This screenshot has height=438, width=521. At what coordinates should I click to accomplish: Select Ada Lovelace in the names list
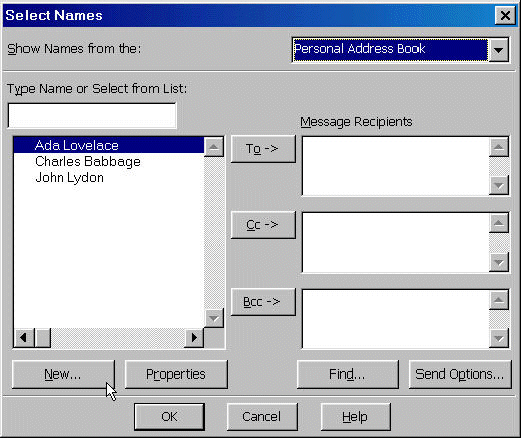pyautogui.click(x=109, y=145)
